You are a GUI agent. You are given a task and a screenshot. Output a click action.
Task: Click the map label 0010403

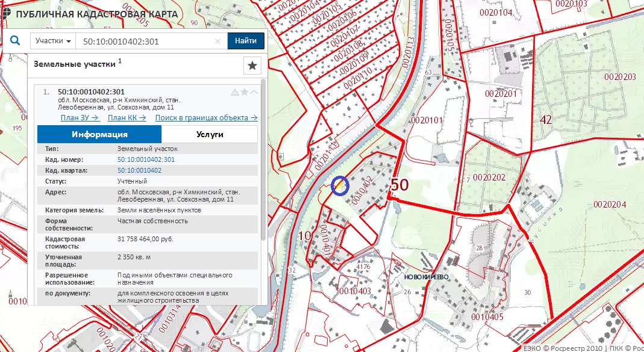tap(355, 291)
